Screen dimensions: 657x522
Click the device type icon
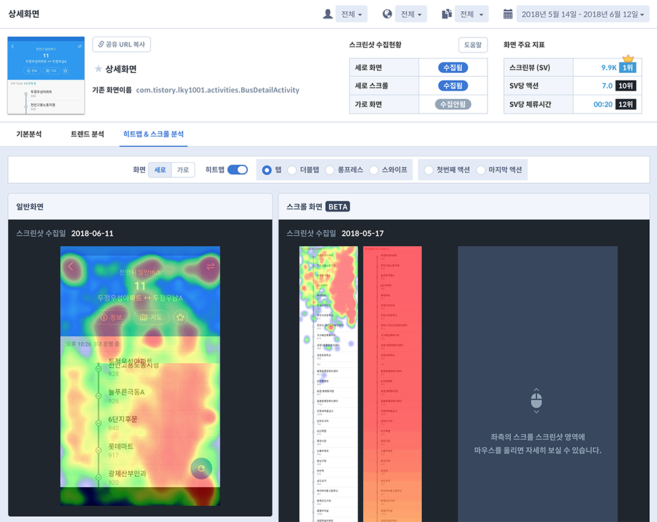447,14
